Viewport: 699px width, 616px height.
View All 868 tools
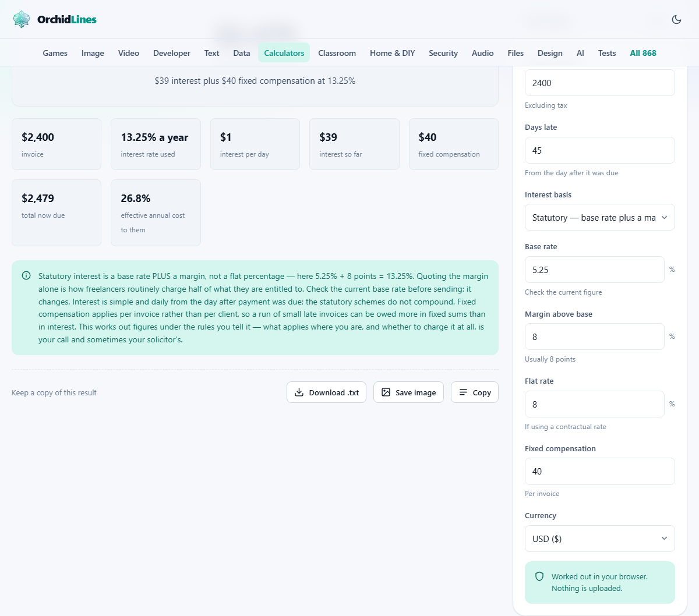coord(643,53)
